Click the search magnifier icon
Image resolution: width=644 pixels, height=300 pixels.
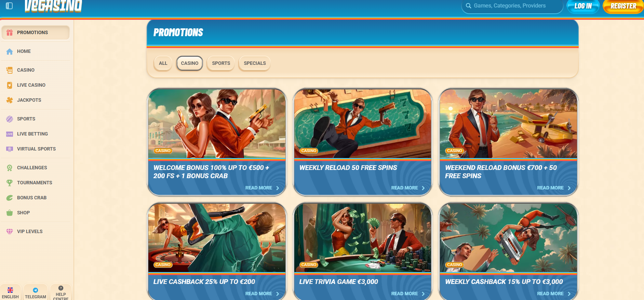(468, 6)
